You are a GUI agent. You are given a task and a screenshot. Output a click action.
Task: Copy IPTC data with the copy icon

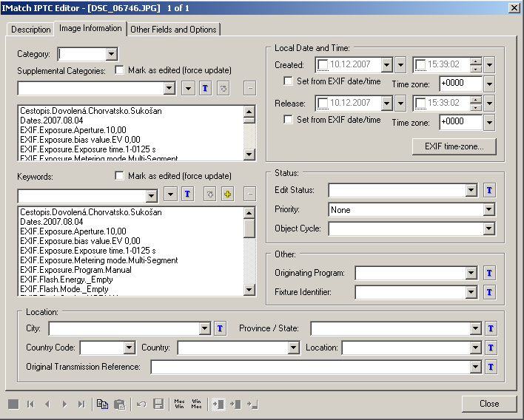point(102,404)
